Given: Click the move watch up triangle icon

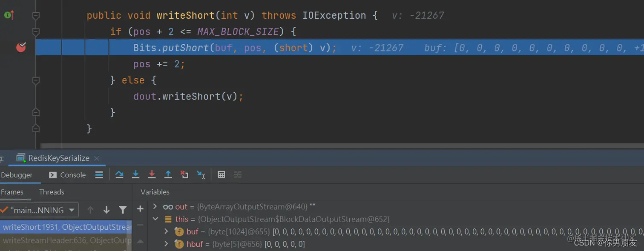Looking at the screenshot, I should (140, 241).
